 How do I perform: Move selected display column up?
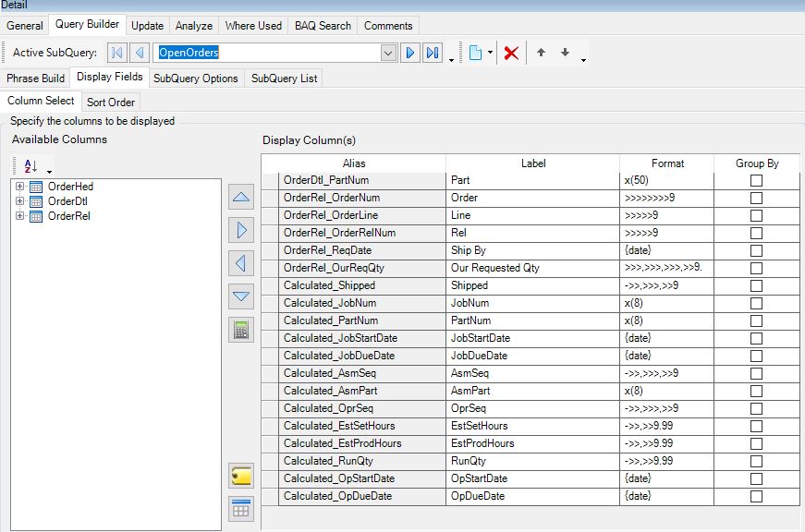241,197
